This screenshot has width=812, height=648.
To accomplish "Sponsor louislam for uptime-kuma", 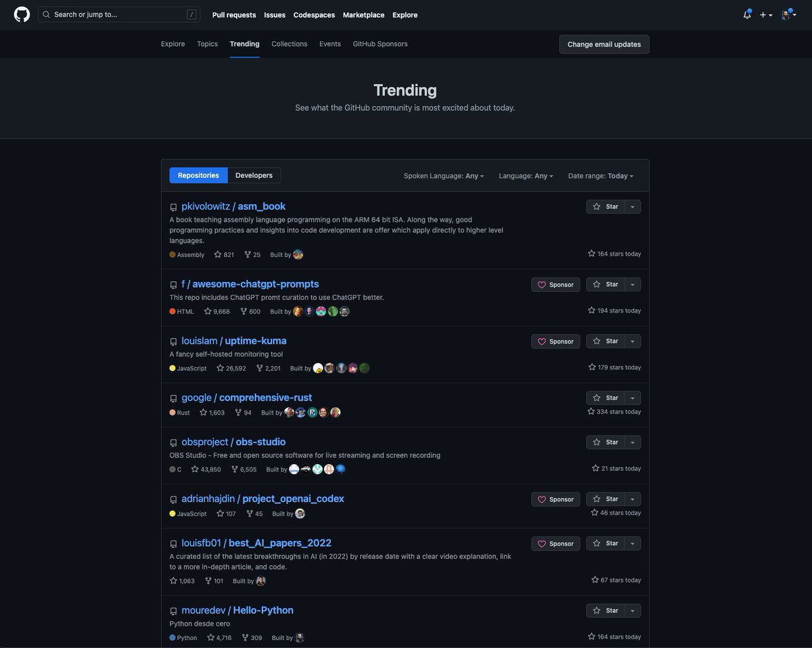I will coord(556,342).
